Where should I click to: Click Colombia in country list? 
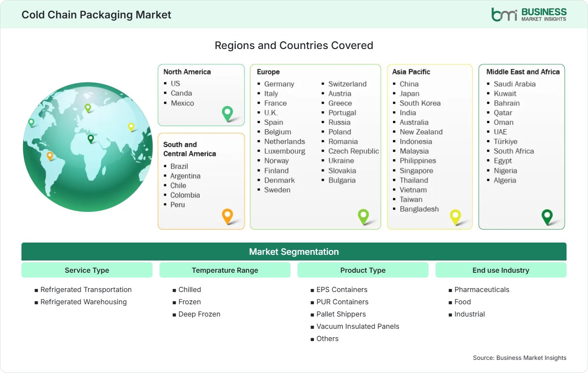185,195
